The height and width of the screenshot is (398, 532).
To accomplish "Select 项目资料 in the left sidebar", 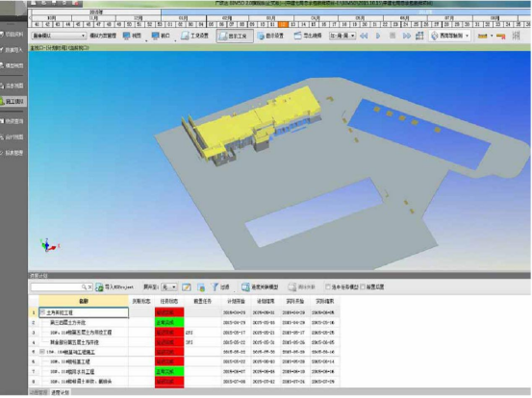I will coord(13,35).
